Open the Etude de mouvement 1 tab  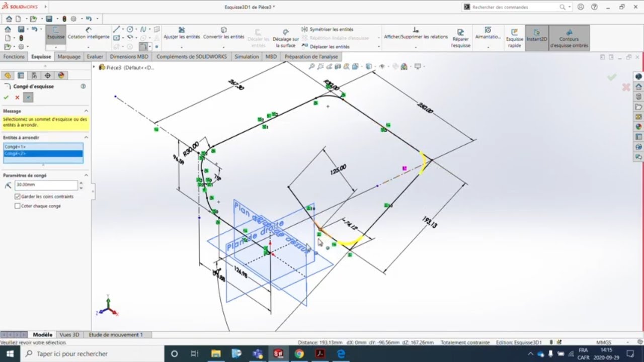click(116, 335)
